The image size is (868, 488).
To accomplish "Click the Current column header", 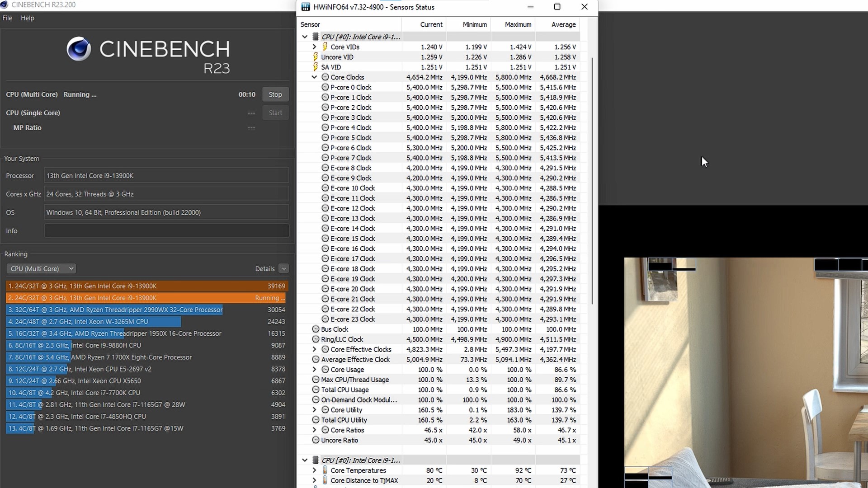I will click(x=424, y=24).
